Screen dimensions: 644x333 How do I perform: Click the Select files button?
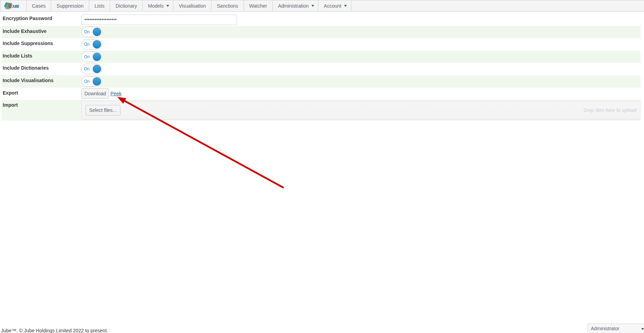click(x=103, y=110)
